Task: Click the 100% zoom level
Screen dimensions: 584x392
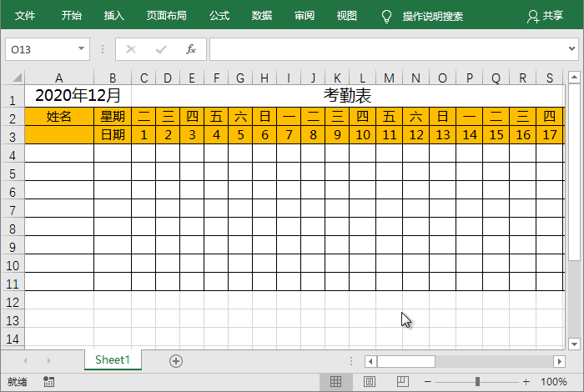Action: [553, 382]
